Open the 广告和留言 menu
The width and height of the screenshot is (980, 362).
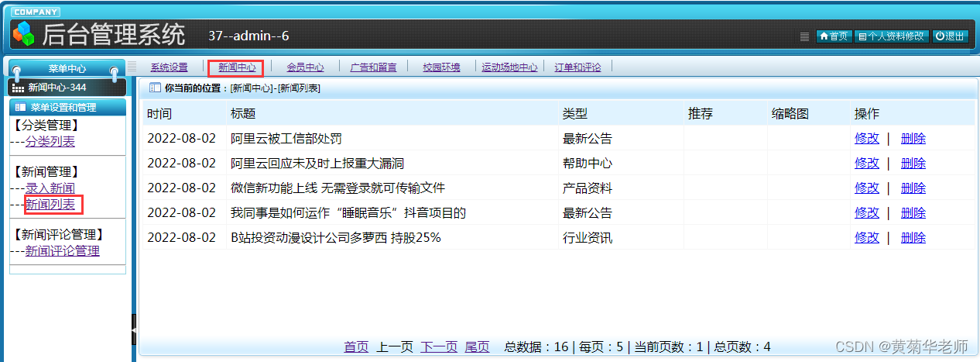coord(373,67)
